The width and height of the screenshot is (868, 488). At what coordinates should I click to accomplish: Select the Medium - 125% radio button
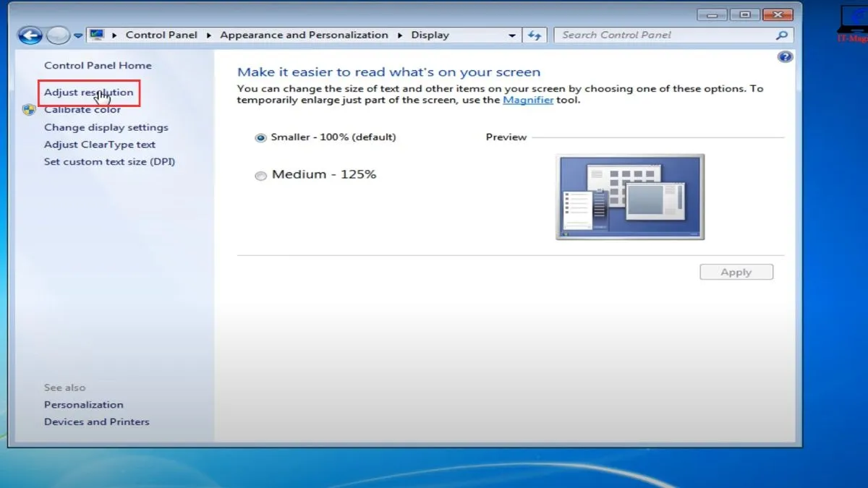coord(260,176)
